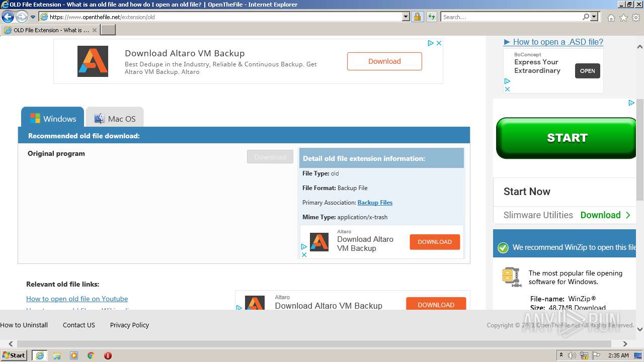Switch to the Windows tab
The image size is (644, 362).
pos(52,117)
